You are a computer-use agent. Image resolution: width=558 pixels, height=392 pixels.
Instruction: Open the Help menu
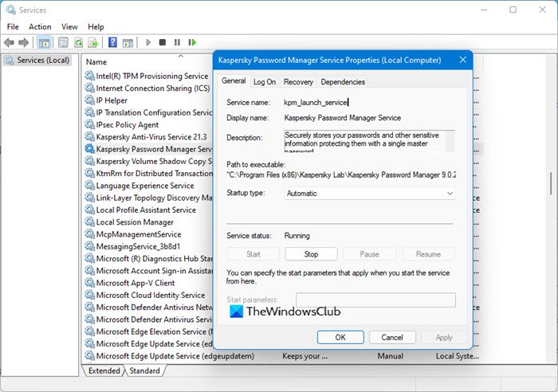96,26
